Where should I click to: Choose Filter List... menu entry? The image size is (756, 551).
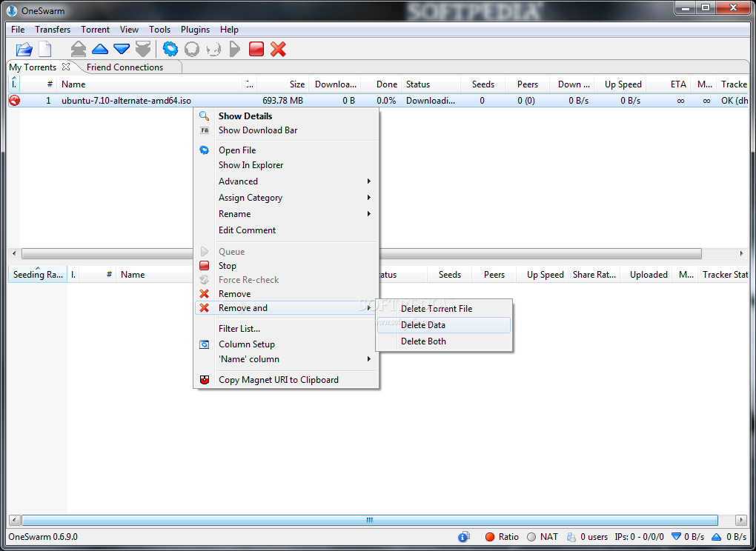click(x=286, y=329)
